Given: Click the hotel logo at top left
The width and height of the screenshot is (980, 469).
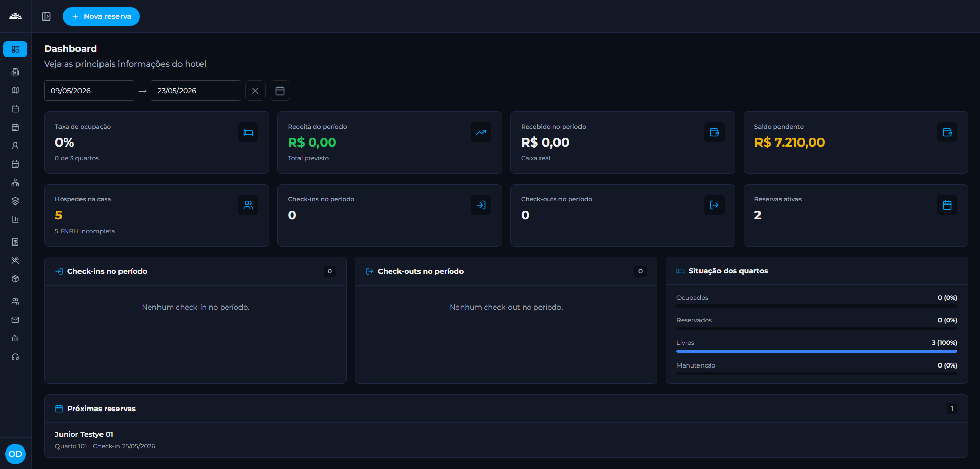Looking at the screenshot, I should coord(15,16).
